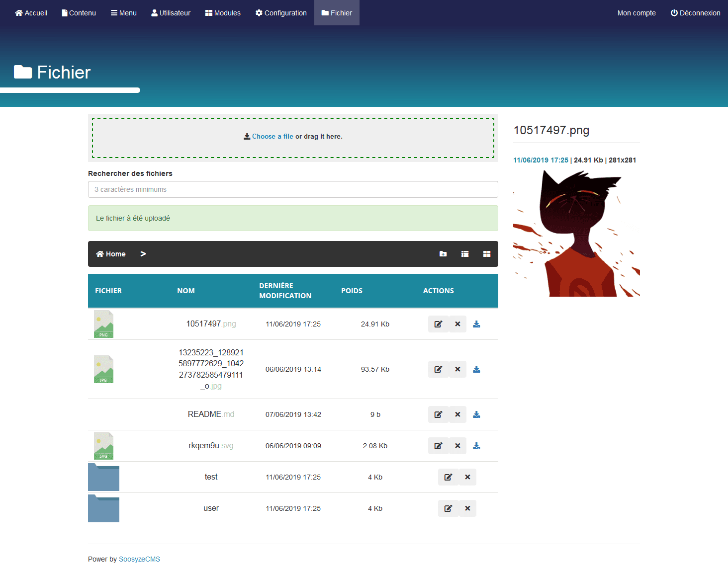The width and height of the screenshot is (728, 569).
Task: Switch to grid view layout icon
Action: point(487,254)
